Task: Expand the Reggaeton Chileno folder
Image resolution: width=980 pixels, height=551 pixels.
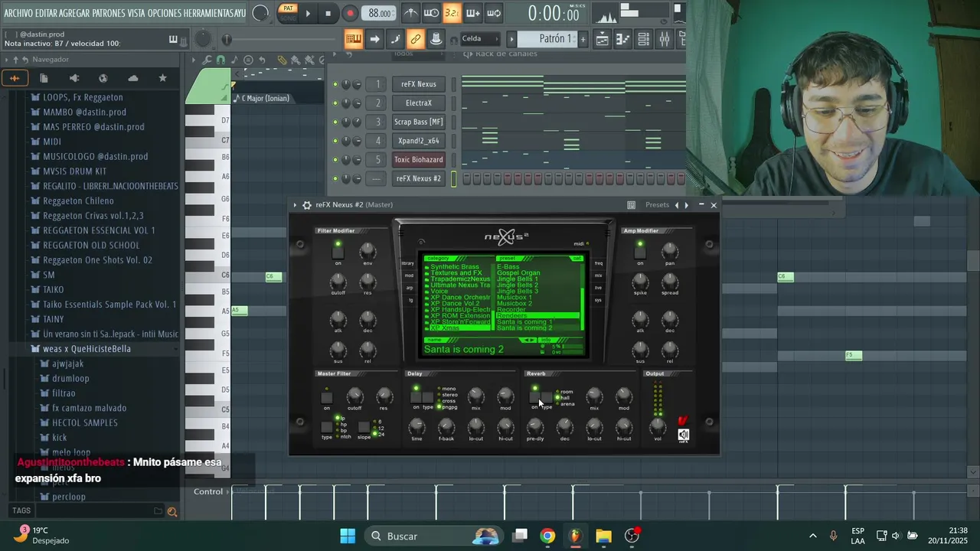Action: coord(78,201)
